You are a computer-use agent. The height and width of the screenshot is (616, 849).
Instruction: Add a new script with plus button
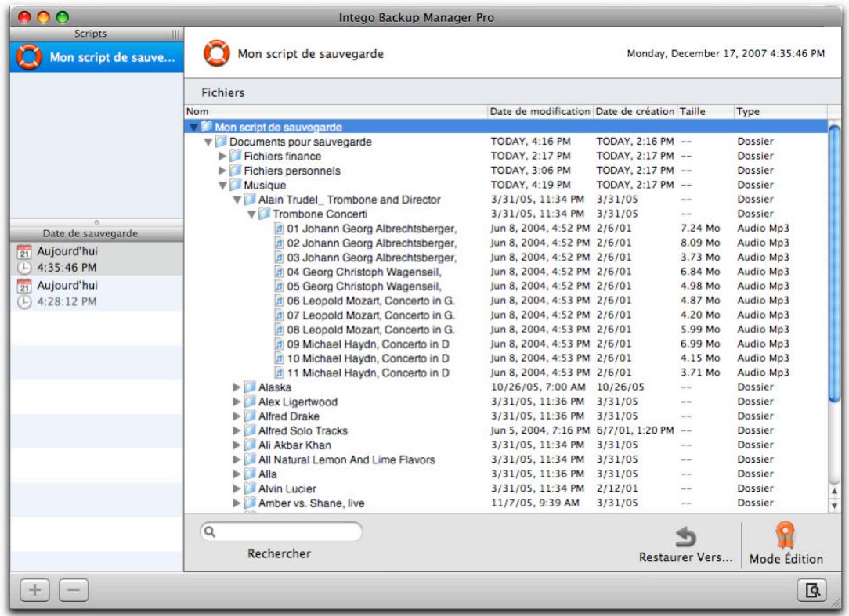(x=34, y=589)
